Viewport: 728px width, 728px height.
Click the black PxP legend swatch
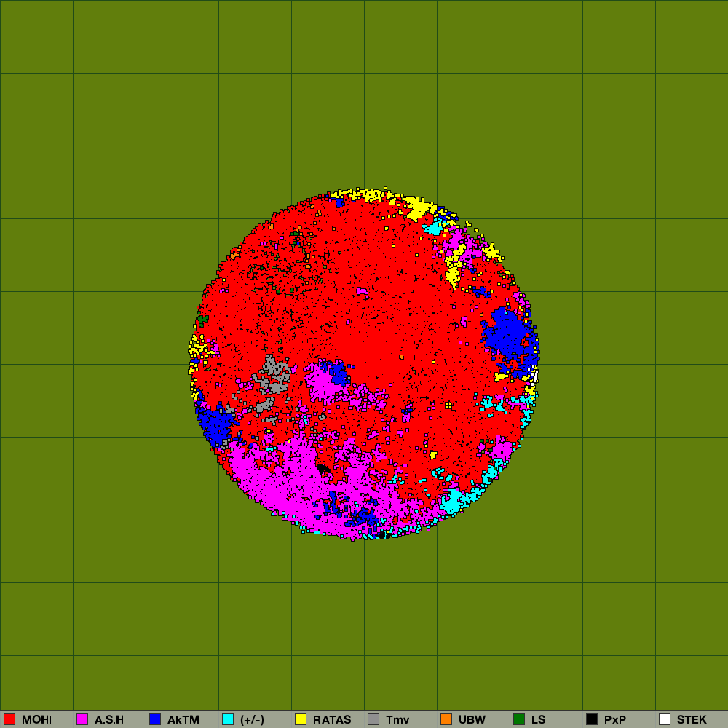(592, 719)
